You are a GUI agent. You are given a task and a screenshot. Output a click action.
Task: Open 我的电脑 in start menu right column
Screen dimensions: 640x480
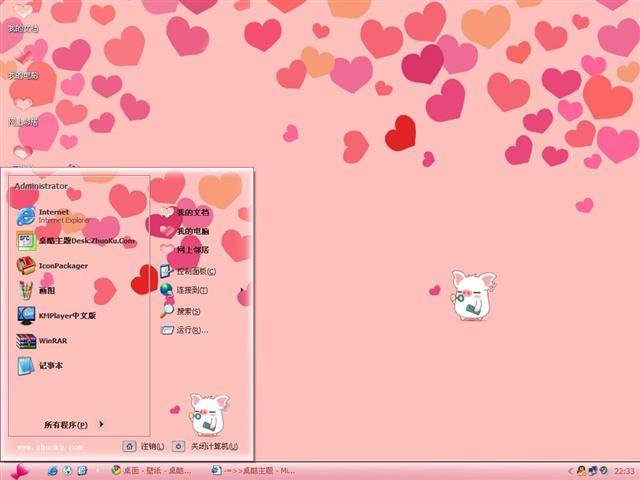[184, 231]
